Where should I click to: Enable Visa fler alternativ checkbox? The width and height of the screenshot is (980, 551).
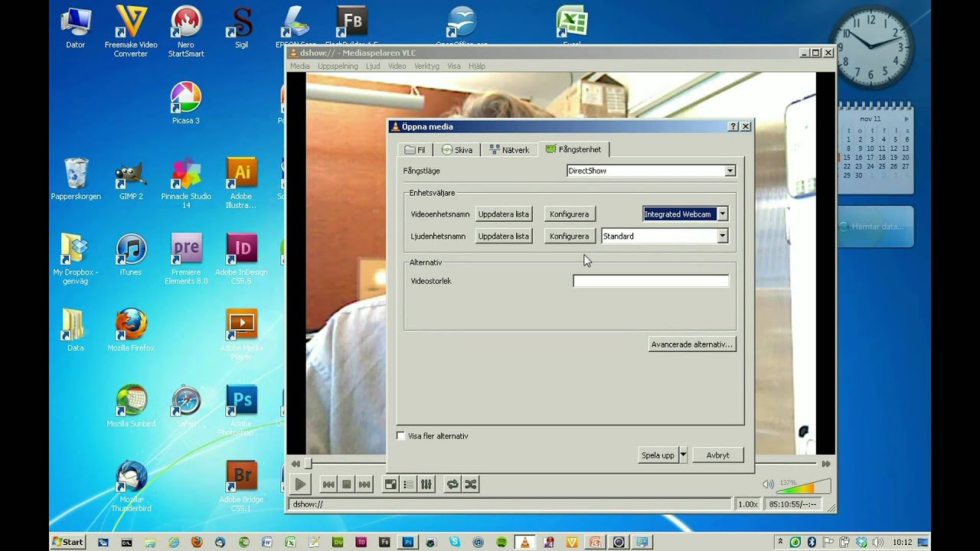point(400,435)
